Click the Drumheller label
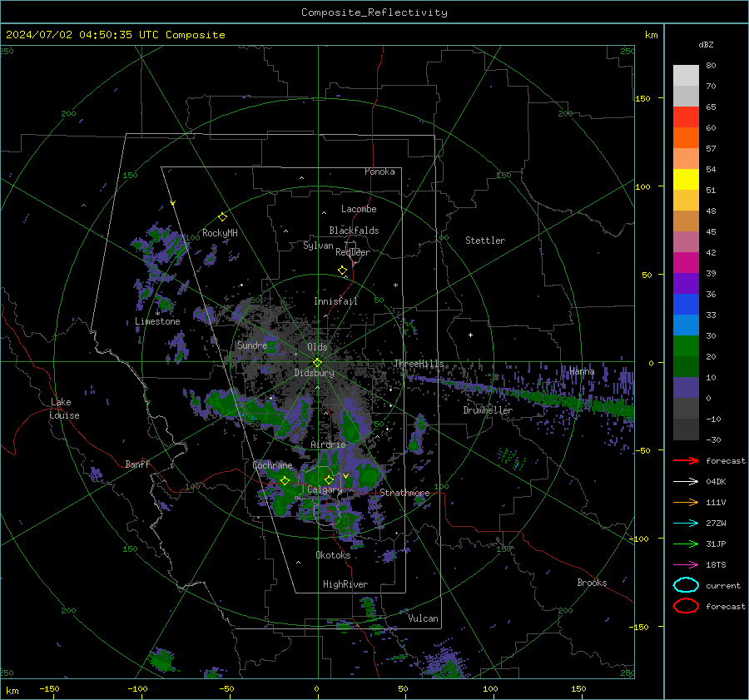Viewport: 749px width, 700px height. (488, 410)
